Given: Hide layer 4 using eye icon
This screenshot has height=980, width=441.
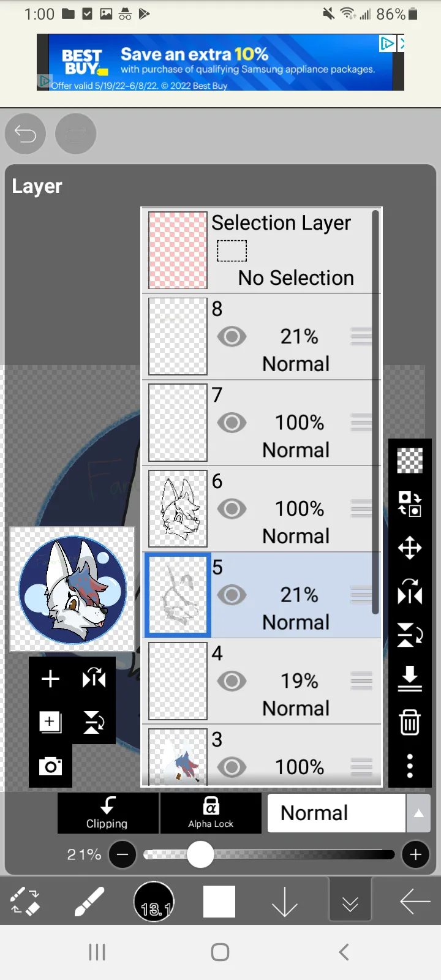Looking at the screenshot, I should [232, 680].
